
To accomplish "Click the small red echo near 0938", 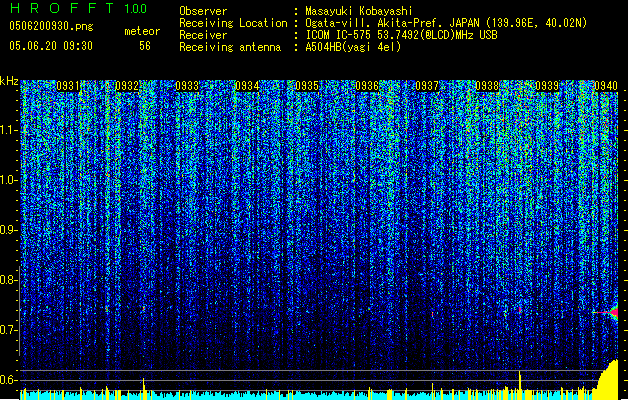I will 520,310.
